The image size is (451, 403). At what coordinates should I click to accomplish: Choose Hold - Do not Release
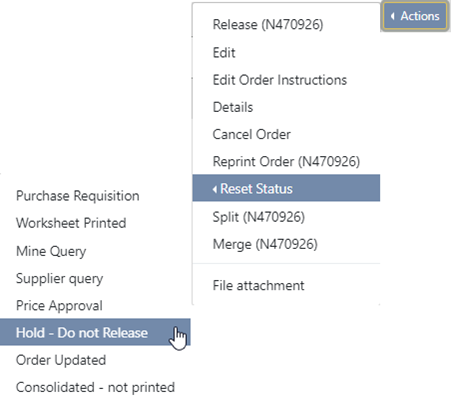(x=95, y=332)
